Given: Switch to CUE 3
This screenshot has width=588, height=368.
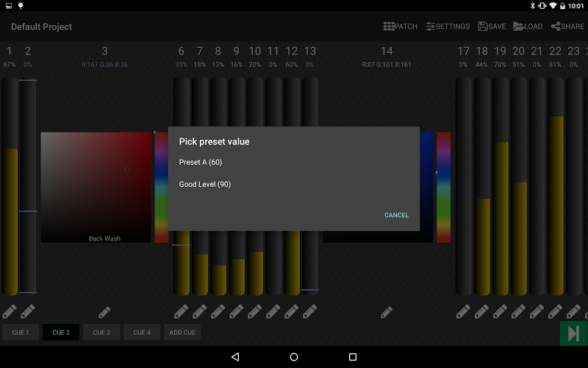Looking at the screenshot, I should (x=101, y=333).
